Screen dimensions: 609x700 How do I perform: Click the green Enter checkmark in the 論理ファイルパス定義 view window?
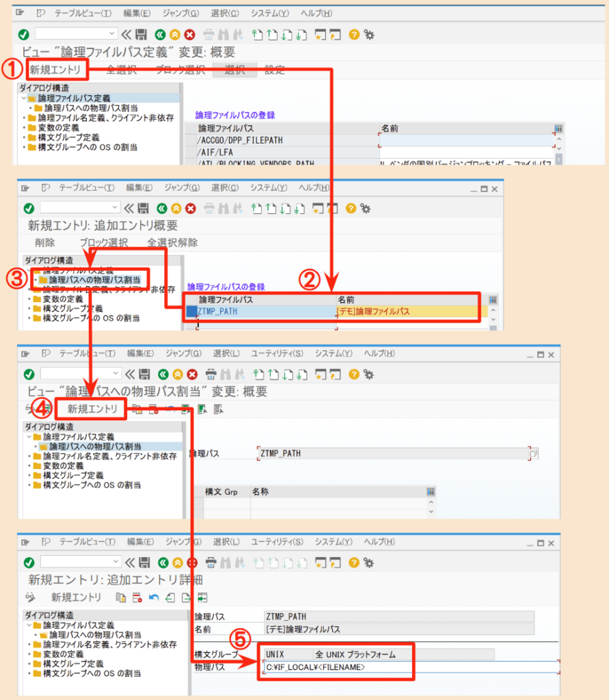click(24, 34)
